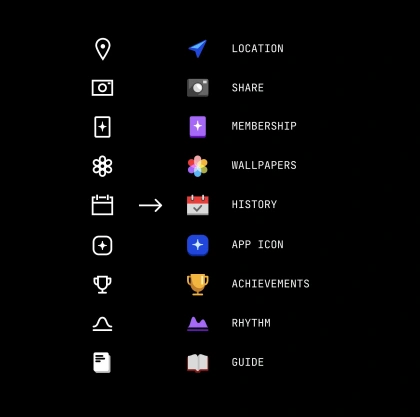Open the open book Guide icon
The image size is (420, 417).
(198, 363)
